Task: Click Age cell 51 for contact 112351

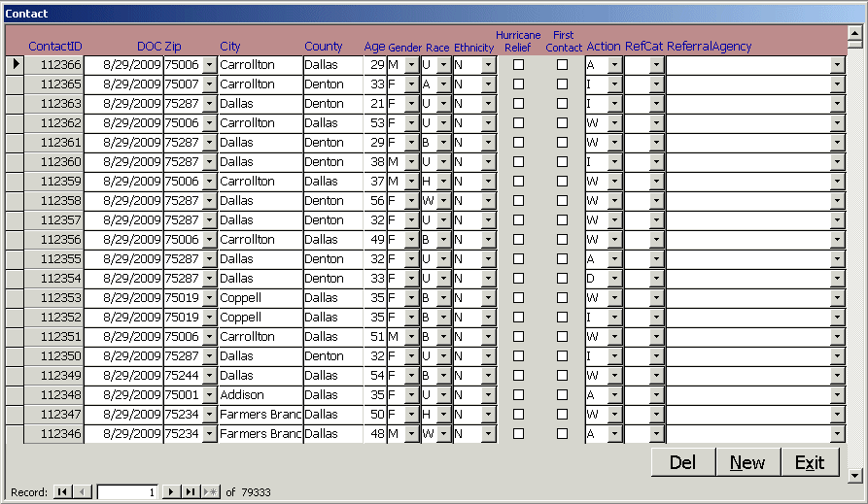Action: click(x=375, y=337)
